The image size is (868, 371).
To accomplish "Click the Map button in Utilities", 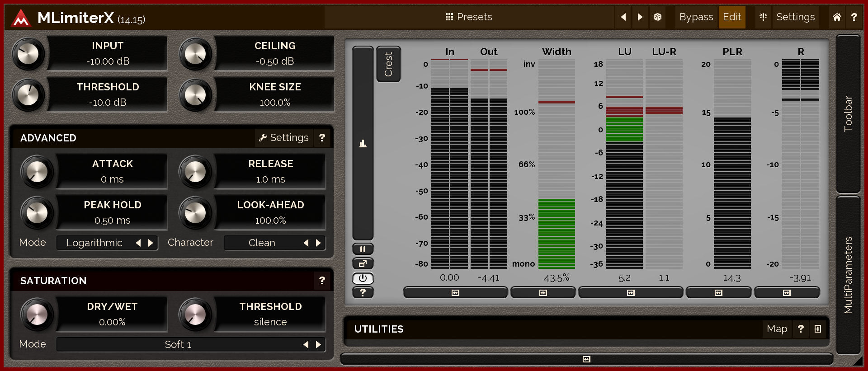I will point(777,329).
